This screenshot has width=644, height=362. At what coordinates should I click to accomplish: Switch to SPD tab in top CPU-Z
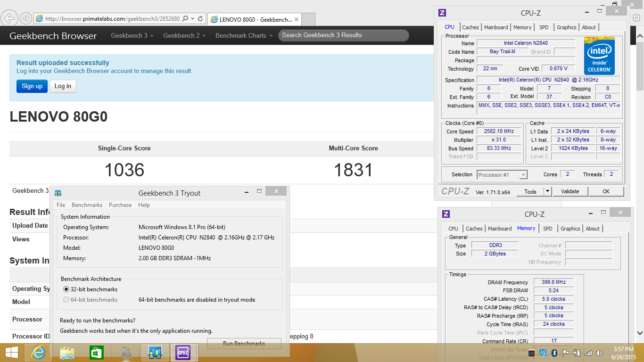coord(544,27)
